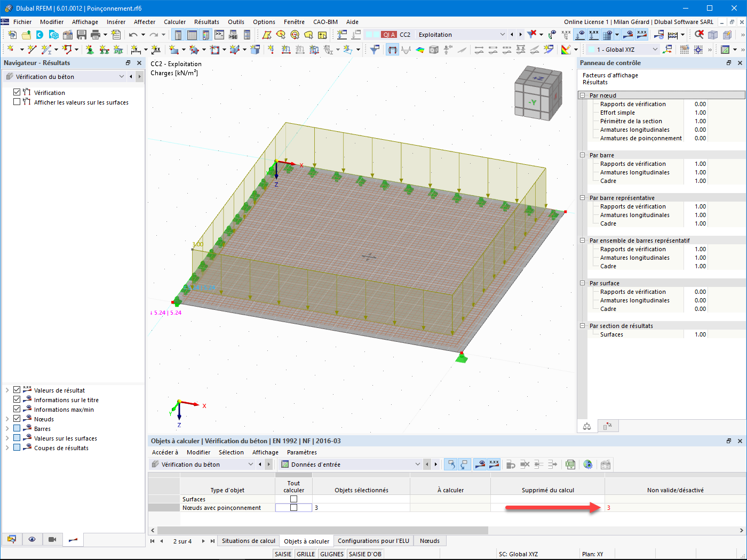Open the Résultats menu
Image resolution: width=747 pixels, height=560 pixels.
(x=206, y=22)
